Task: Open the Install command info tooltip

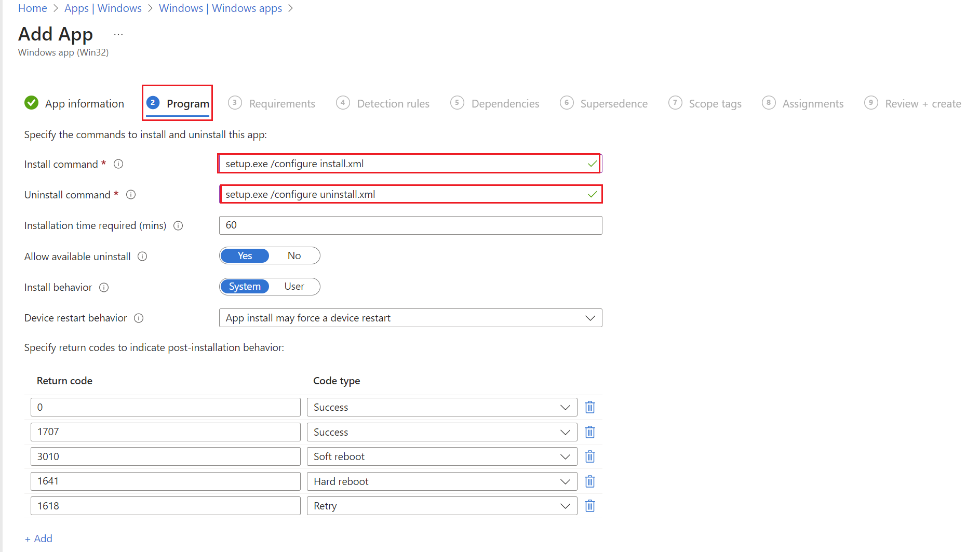Action: coord(118,164)
